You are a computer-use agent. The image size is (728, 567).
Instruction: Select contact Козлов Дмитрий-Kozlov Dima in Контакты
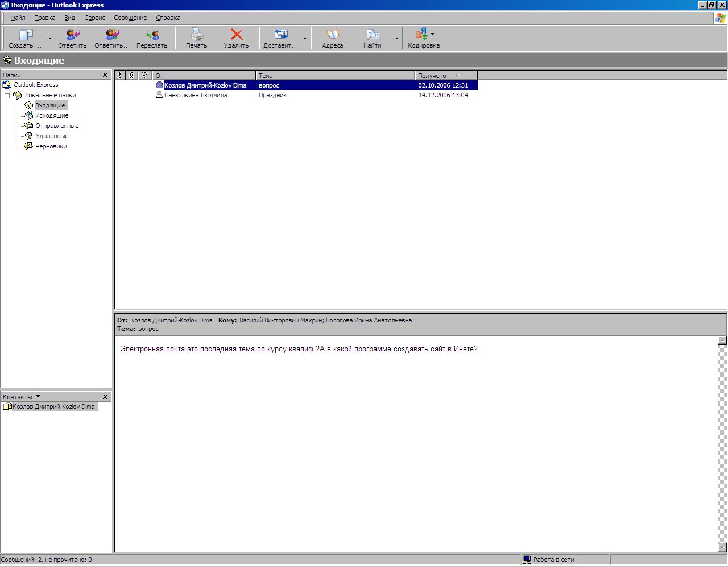[53, 407]
